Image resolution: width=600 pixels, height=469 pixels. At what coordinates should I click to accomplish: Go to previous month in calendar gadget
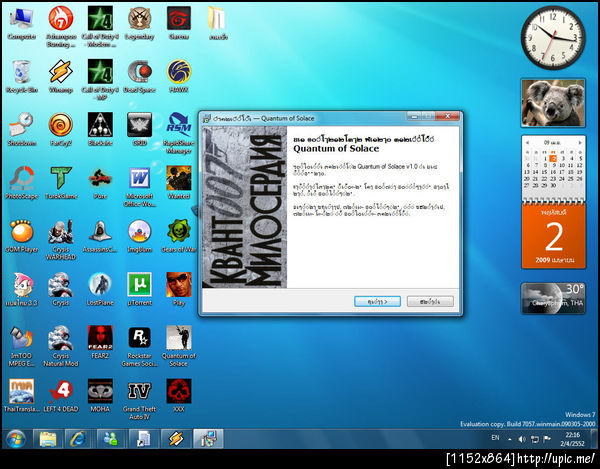coord(527,143)
